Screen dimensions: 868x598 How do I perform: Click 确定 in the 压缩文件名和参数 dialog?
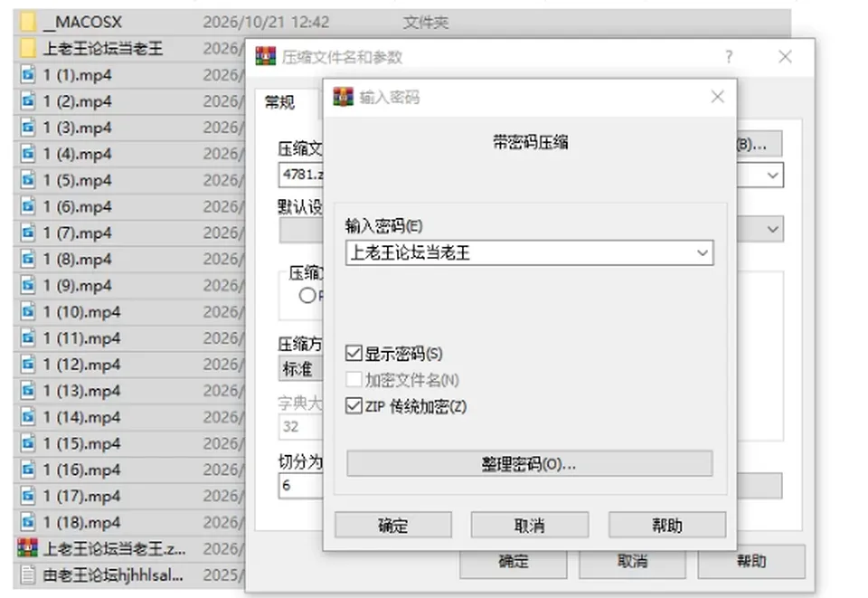[514, 562]
